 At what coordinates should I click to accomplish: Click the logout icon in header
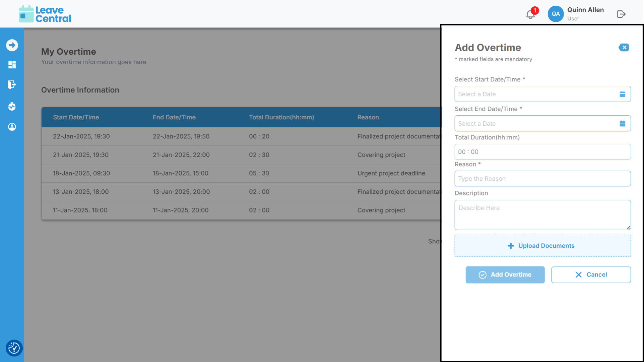(621, 14)
